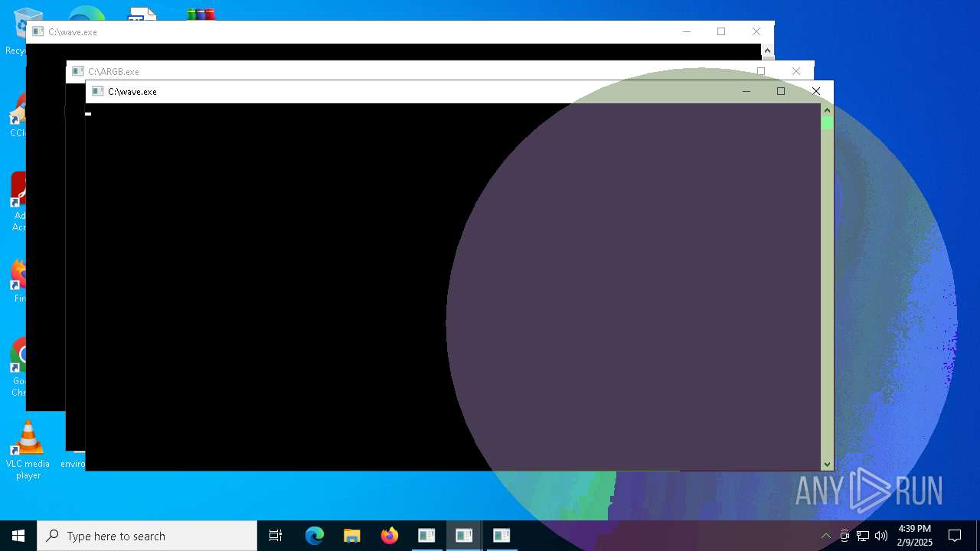Image resolution: width=980 pixels, height=551 pixels.
Task: Maximize the front wave.exe console window
Action: (x=781, y=91)
